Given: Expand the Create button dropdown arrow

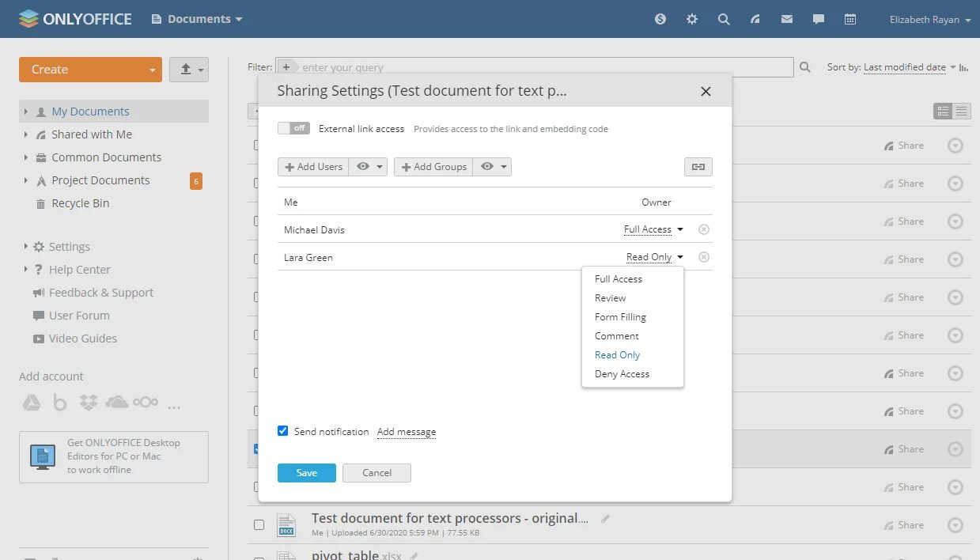Looking at the screenshot, I should [x=153, y=70].
